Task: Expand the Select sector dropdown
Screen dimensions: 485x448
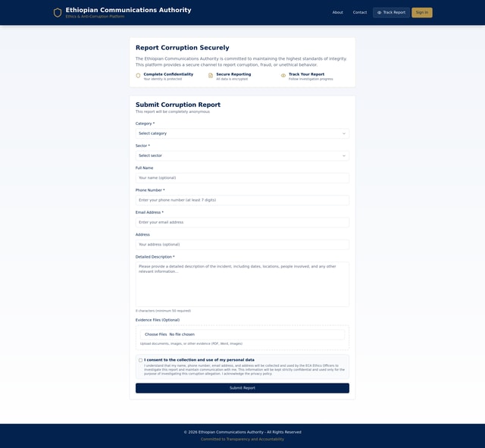Action: (x=242, y=155)
